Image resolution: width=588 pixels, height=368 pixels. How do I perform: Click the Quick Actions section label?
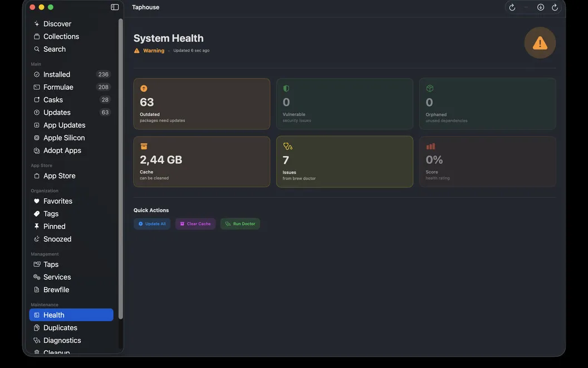tap(151, 210)
